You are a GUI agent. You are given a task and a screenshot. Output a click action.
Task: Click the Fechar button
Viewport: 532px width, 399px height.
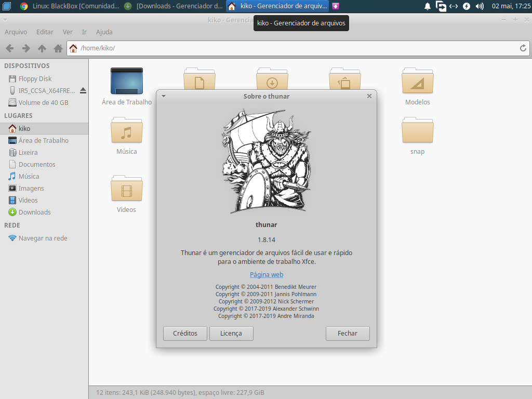348,334
